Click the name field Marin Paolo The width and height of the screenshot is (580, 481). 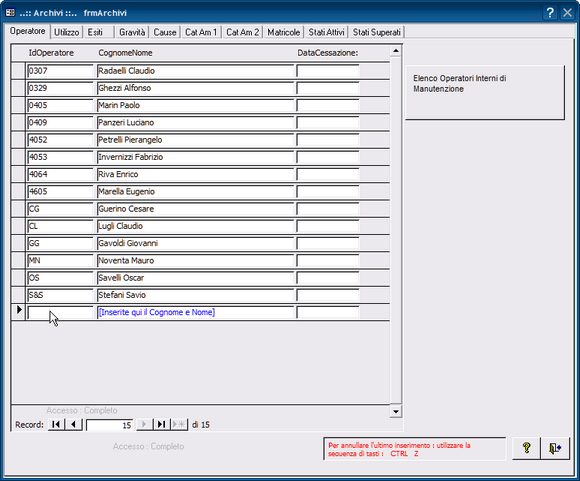click(195, 105)
